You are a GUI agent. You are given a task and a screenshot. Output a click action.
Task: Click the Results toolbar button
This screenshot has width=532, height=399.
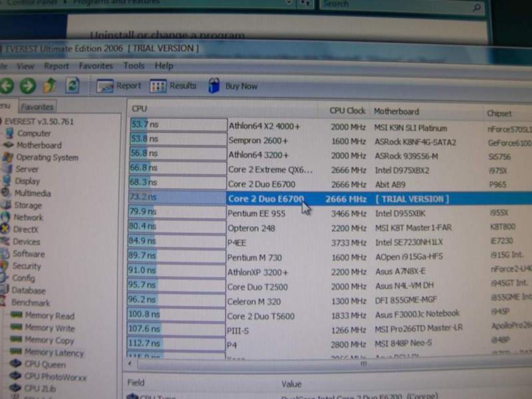(x=173, y=86)
